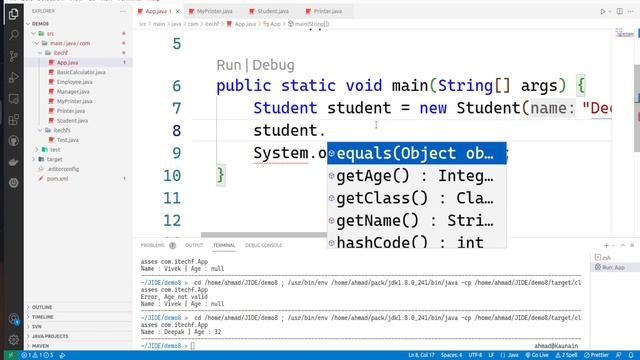Open the OUTPUT panel tab
The width and height of the screenshot is (640, 360).
[194, 245]
